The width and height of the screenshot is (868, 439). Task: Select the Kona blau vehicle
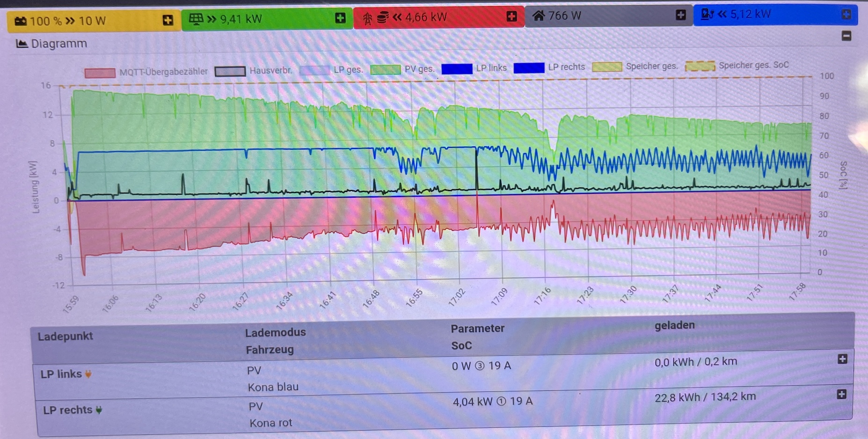point(273,387)
